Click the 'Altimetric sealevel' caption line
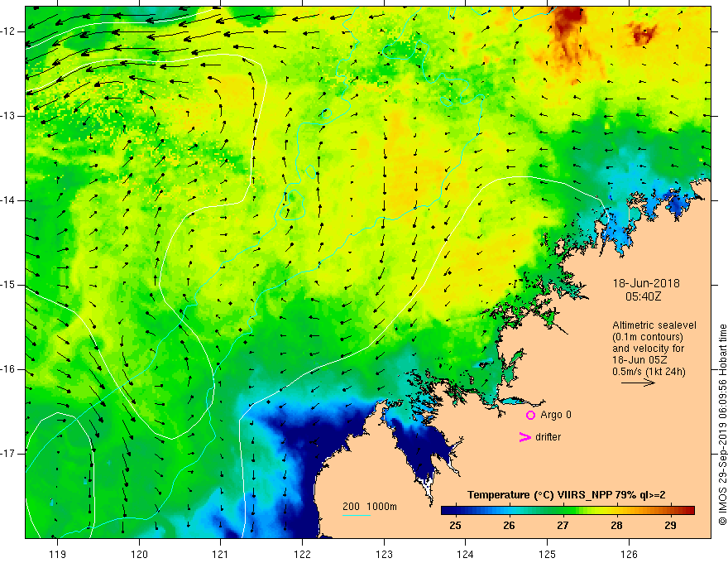The image size is (728, 563). coord(654,325)
